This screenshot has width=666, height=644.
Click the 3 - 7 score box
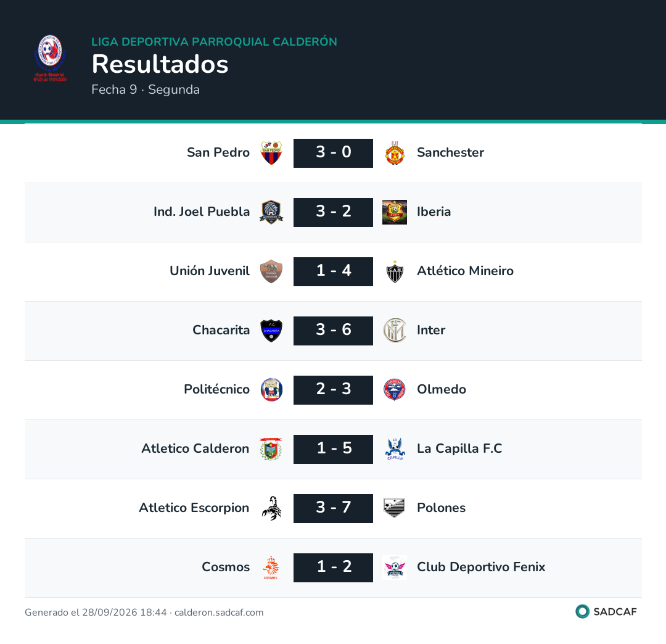tap(333, 508)
